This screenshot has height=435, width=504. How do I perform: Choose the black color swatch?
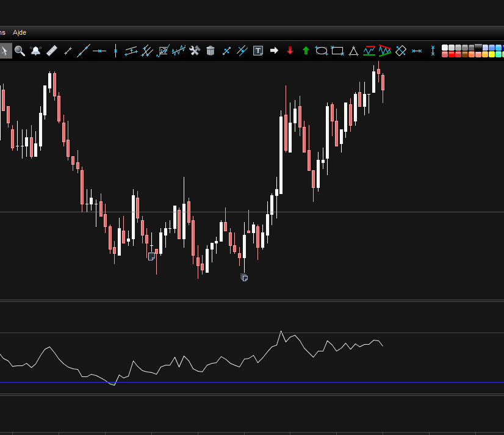click(478, 48)
